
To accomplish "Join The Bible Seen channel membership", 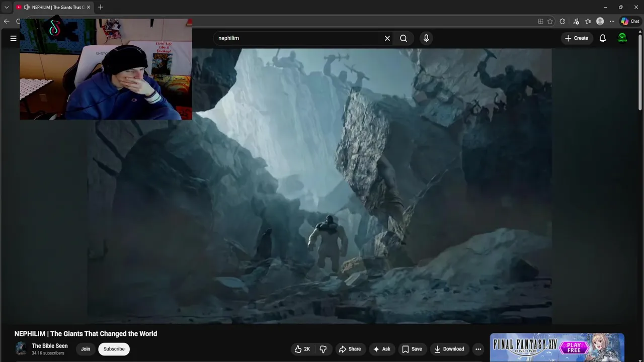I will 86,349.
